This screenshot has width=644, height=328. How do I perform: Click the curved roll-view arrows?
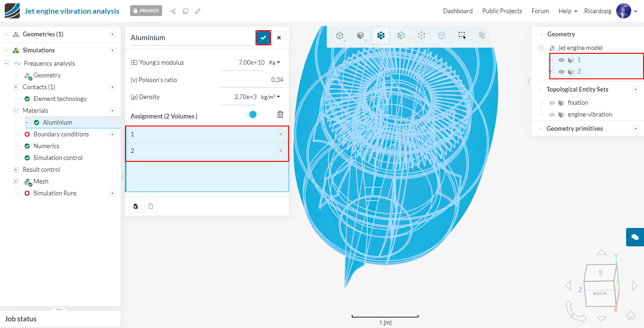574,311
